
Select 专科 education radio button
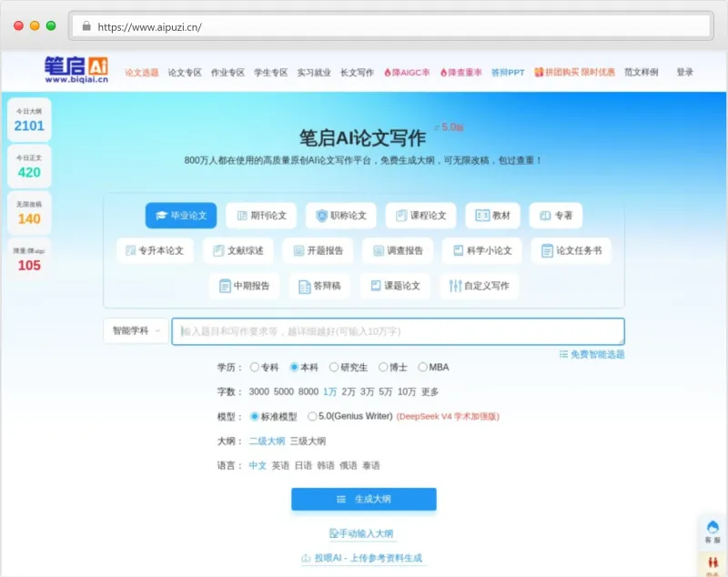(255, 367)
